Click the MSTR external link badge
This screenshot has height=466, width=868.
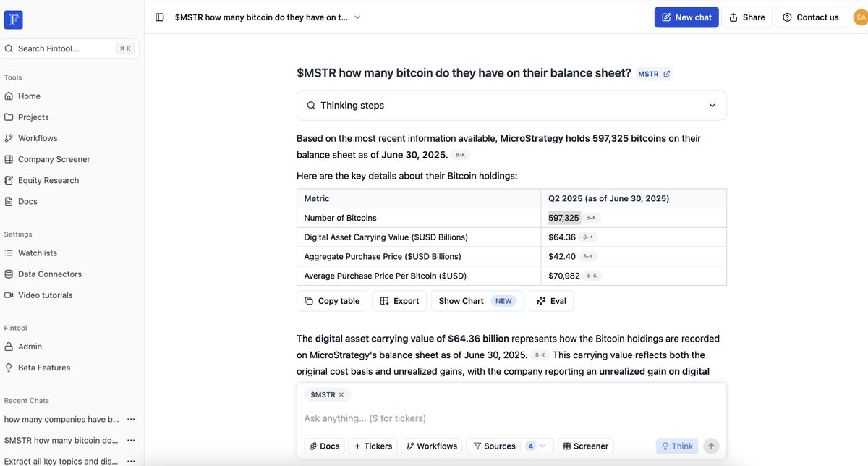654,74
